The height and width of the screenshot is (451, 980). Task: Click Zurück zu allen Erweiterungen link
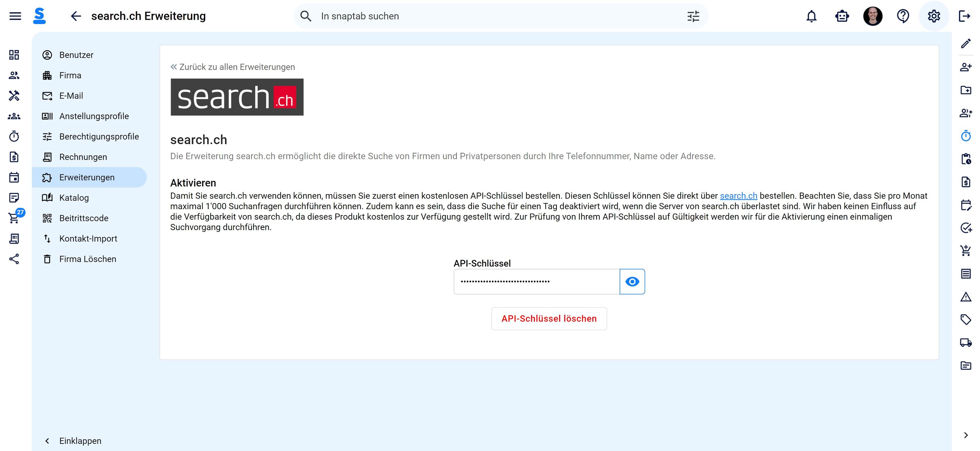pyautogui.click(x=232, y=67)
